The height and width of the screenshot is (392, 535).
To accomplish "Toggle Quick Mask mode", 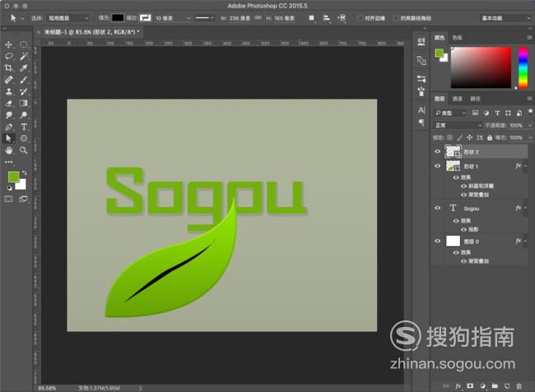I will click(x=8, y=199).
